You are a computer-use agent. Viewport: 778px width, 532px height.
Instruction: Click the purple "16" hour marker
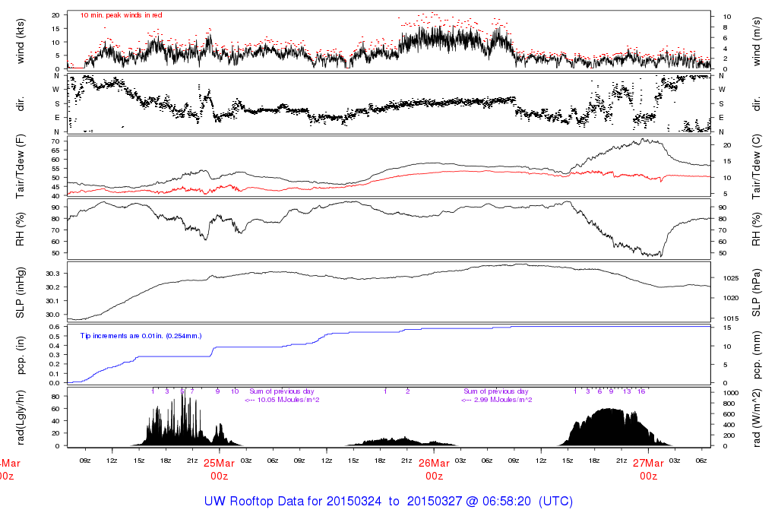[x=641, y=391]
